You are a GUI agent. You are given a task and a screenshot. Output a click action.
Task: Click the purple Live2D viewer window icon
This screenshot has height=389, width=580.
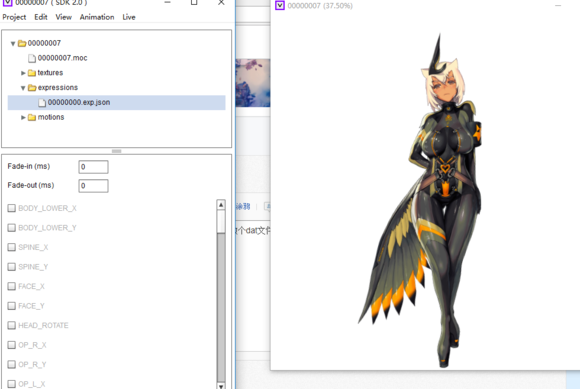pyautogui.click(x=280, y=6)
